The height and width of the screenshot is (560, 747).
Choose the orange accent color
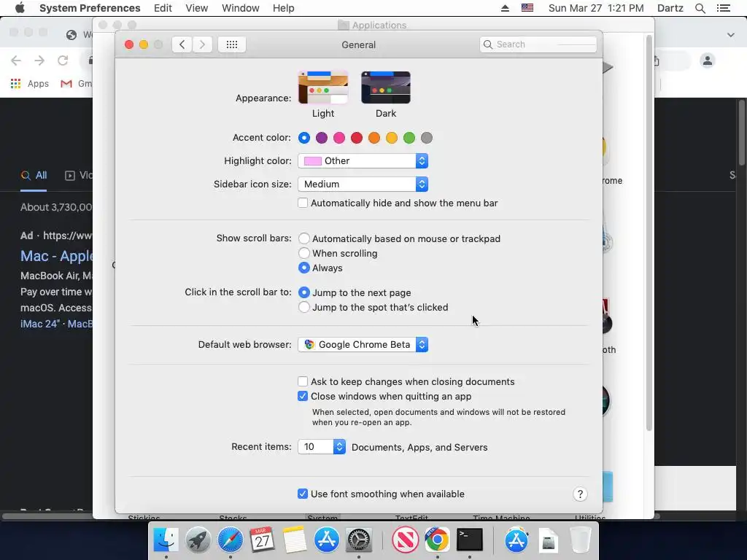coord(374,138)
